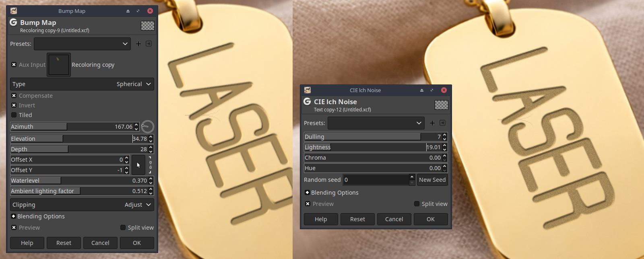This screenshot has width=644, height=259.
Task: Click the Bump Map window detach icon
Action: point(138,11)
